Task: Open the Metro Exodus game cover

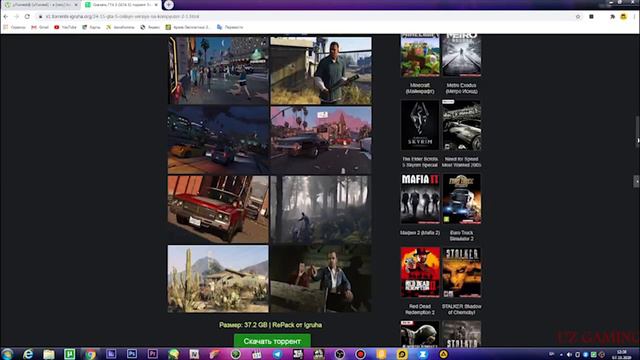Action: 462,56
